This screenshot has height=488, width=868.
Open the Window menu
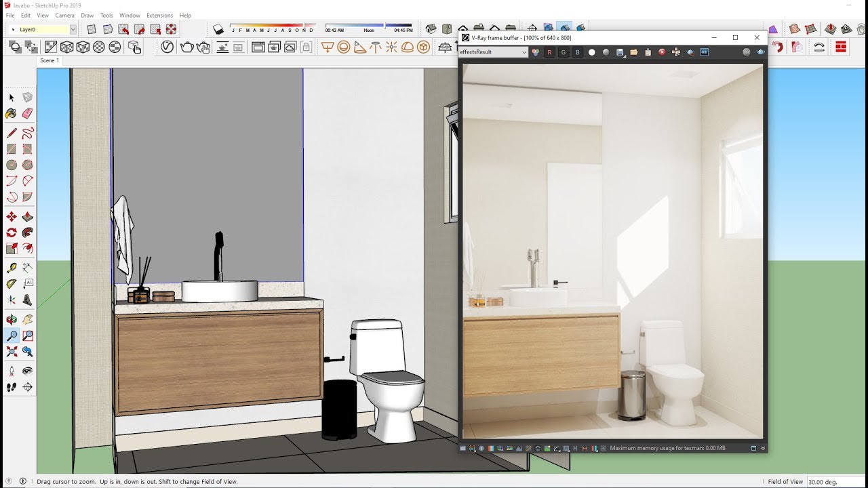130,15
